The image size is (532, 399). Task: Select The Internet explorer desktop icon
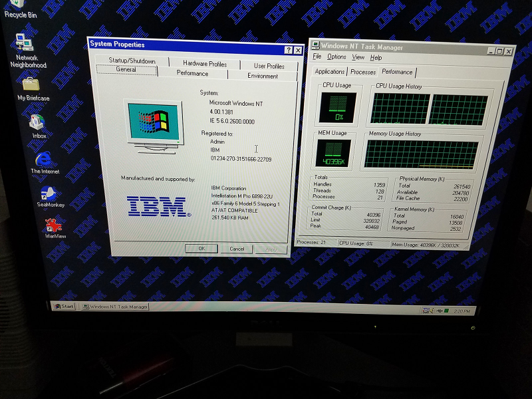pos(44,163)
